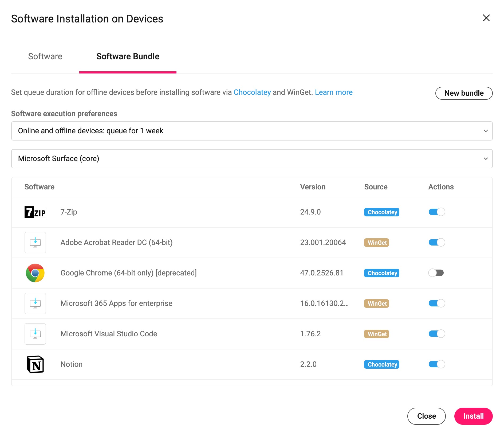Click version 1.76.2 cell
Image resolution: width=504 pixels, height=436 pixels.
[x=310, y=334]
